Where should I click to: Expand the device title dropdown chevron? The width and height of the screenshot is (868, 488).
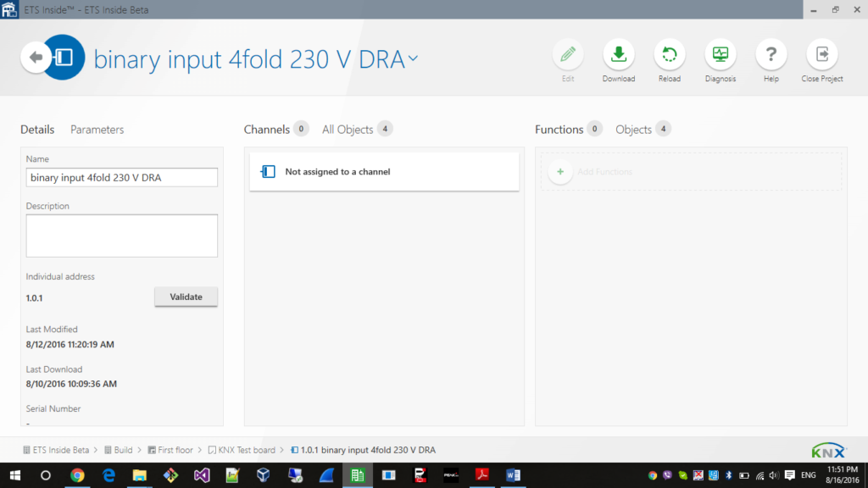(x=413, y=58)
